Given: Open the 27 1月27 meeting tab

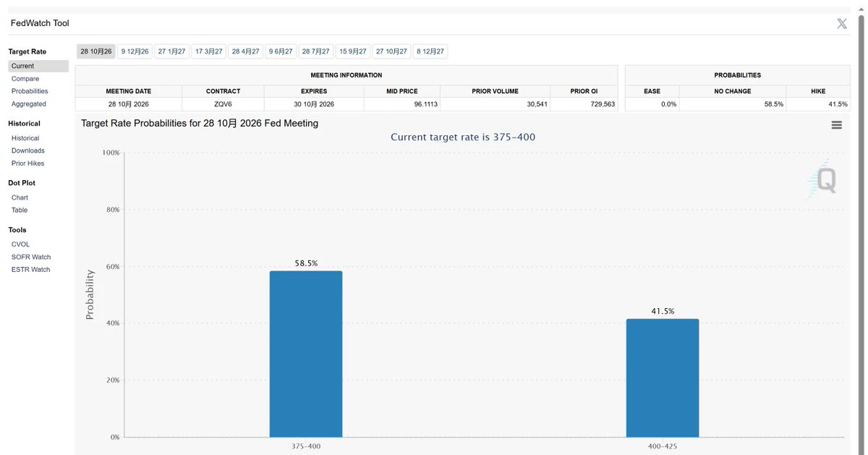Looking at the screenshot, I should click(172, 51).
